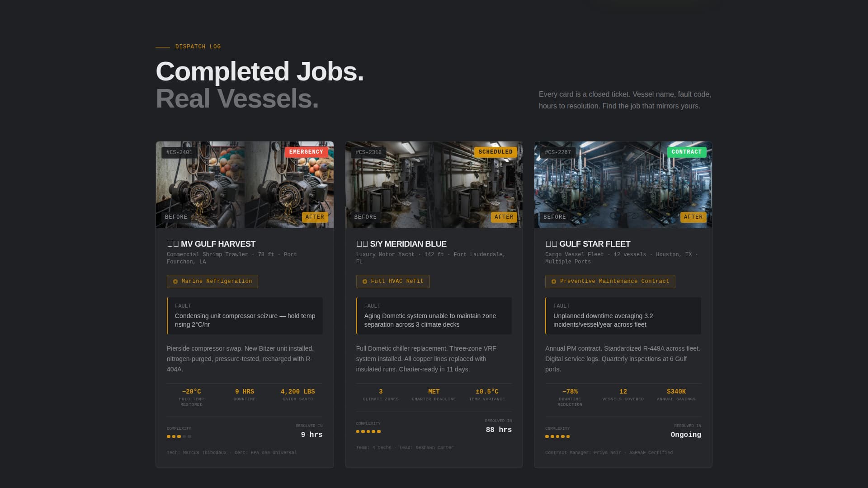Expand the FAULT panel on Gulf Star Fleet card
Image resolution: width=868 pixels, height=488 pixels.
[623, 316]
